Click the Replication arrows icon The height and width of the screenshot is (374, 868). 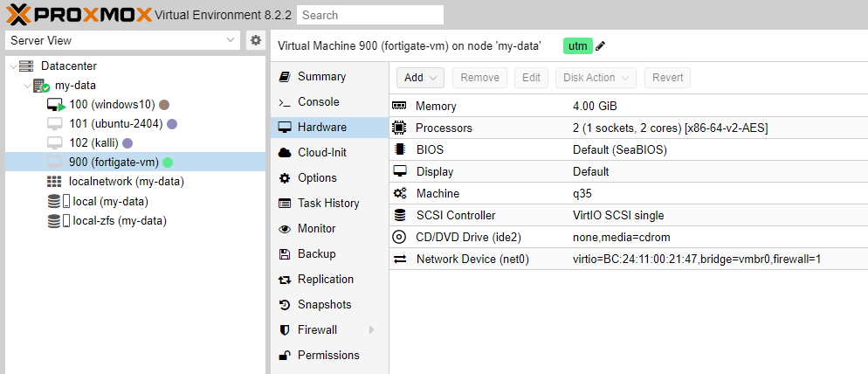[285, 280]
